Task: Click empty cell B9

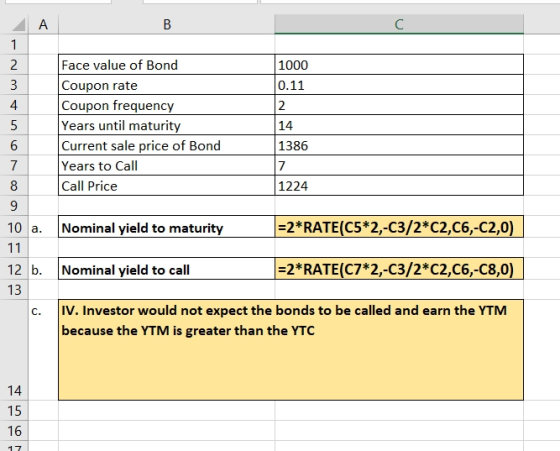Action: point(167,206)
